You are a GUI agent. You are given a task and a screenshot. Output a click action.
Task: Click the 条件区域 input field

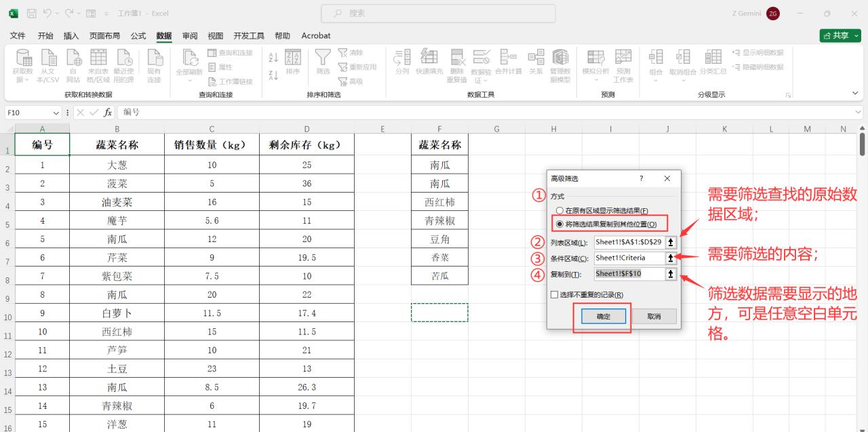pyautogui.click(x=629, y=258)
